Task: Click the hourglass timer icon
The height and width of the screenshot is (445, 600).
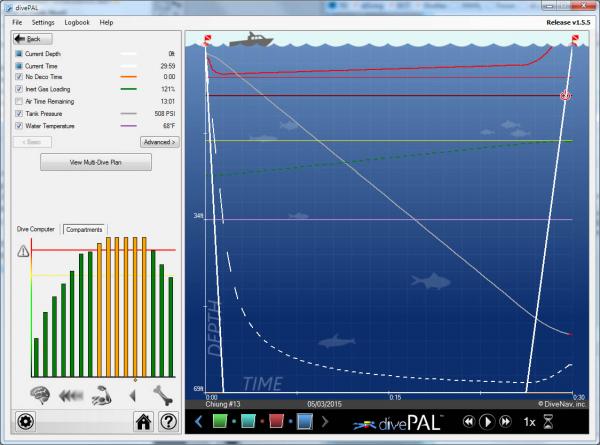Action: 548,422
